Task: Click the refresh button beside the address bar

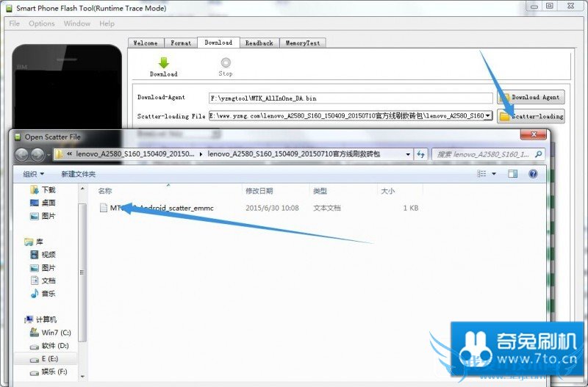Action: [420, 154]
